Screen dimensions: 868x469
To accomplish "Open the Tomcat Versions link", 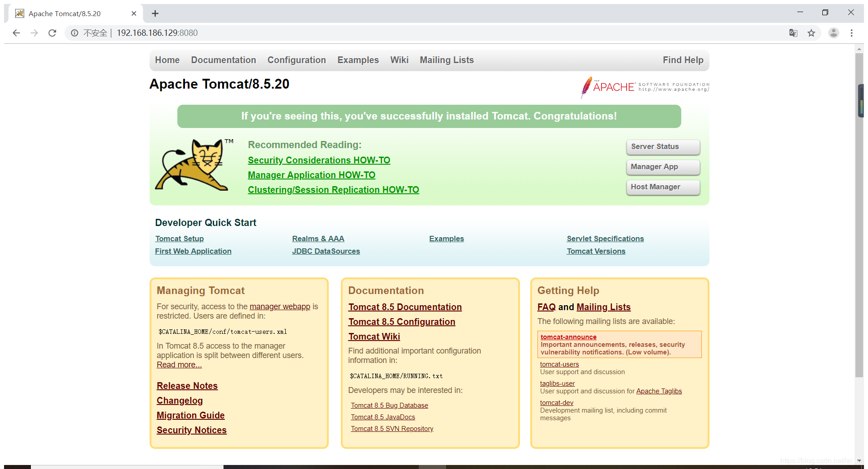I will (596, 251).
